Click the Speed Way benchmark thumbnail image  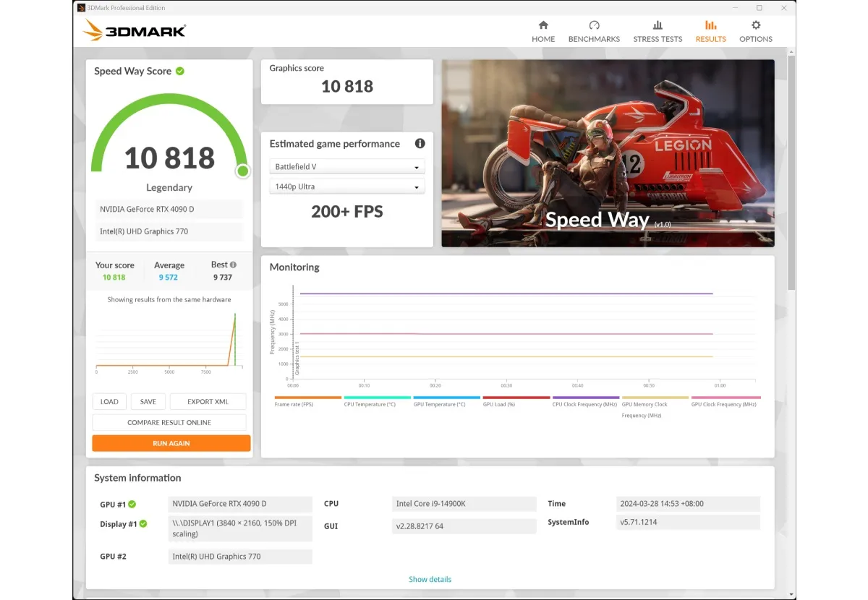(x=608, y=153)
